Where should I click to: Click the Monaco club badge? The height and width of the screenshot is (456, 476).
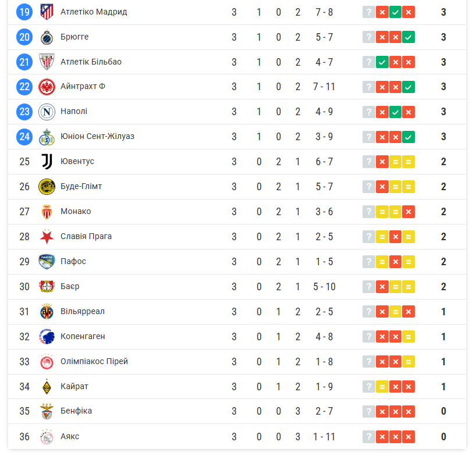(47, 211)
